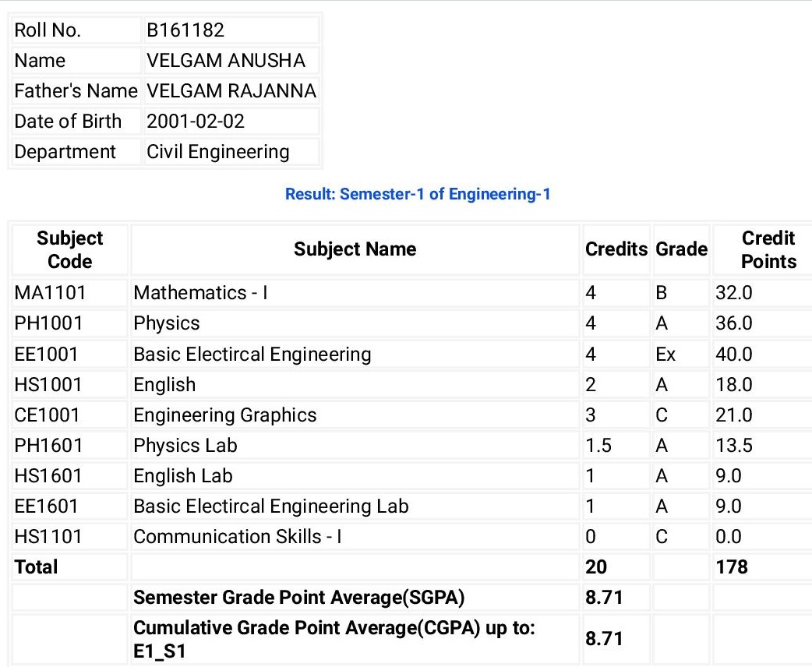Click the Engineering Graphics subject name

[x=224, y=415]
